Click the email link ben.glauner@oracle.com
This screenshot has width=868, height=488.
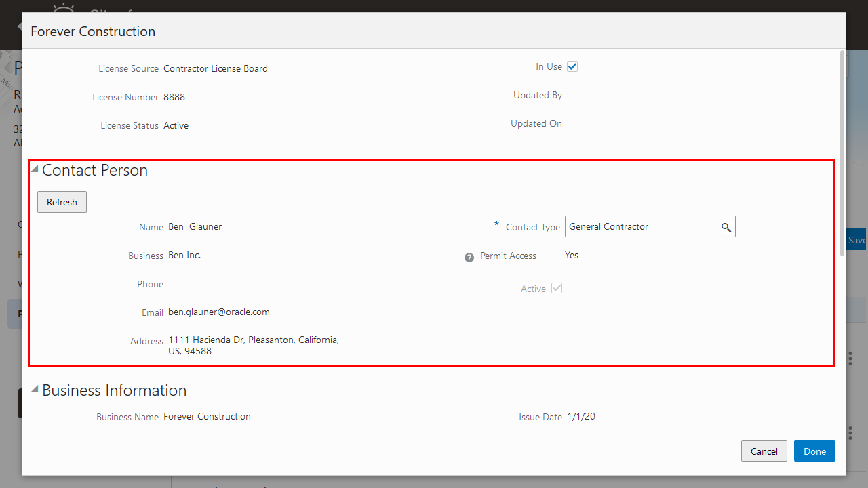tap(218, 312)
